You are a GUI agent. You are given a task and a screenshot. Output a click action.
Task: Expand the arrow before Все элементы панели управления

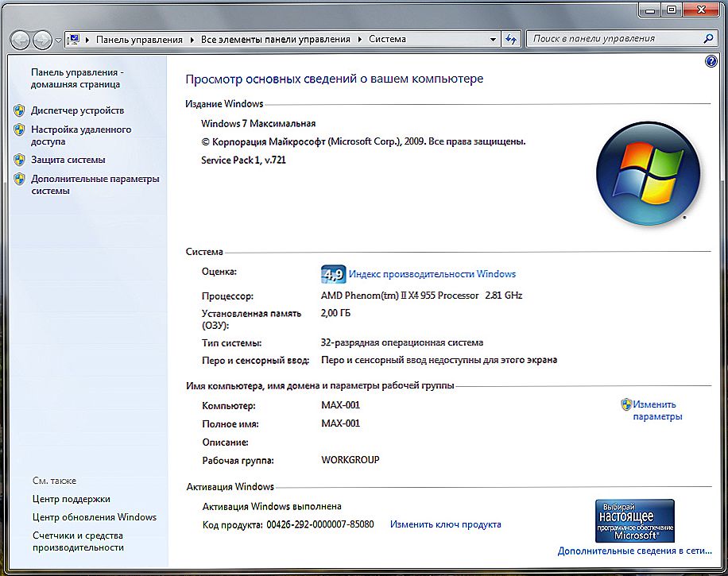click(192, 40)
